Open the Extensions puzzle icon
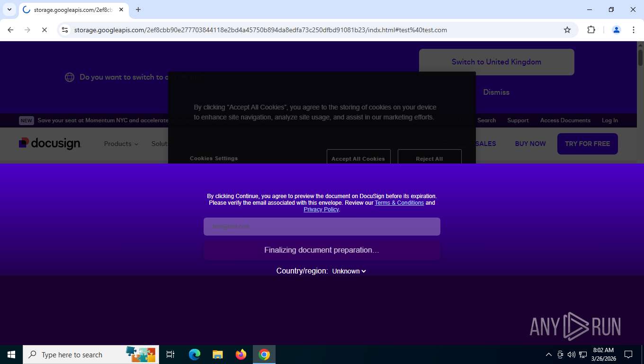 point(591,30)
